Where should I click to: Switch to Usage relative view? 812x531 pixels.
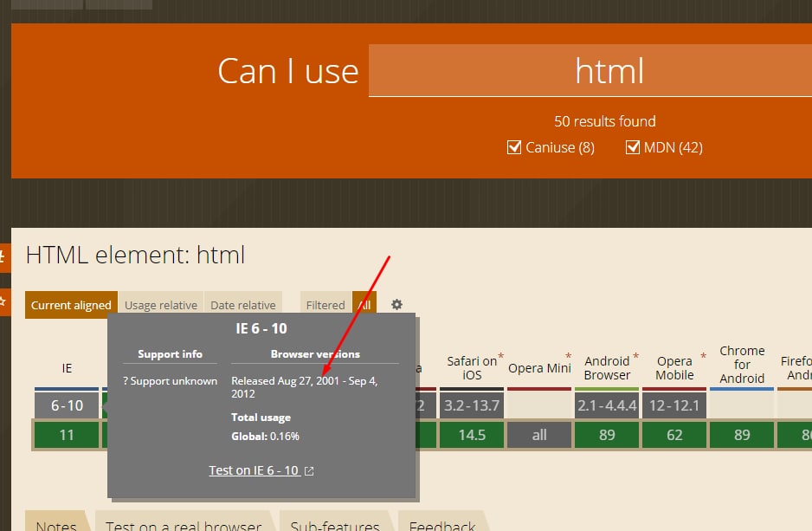pyautogui.click(x=161, y=305)
